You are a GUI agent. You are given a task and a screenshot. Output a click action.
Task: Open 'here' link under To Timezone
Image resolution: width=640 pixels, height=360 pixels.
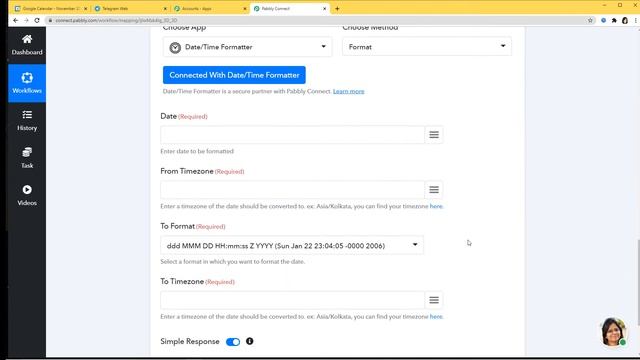[436, 316]
